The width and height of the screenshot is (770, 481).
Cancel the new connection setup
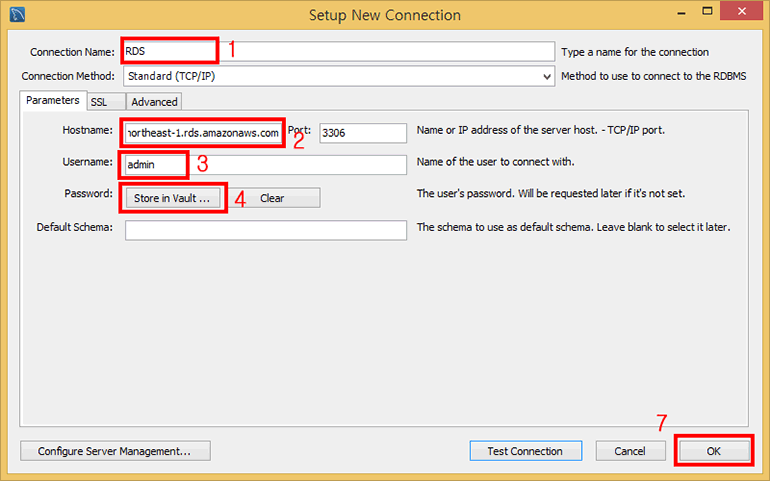[x=630, y=451]
